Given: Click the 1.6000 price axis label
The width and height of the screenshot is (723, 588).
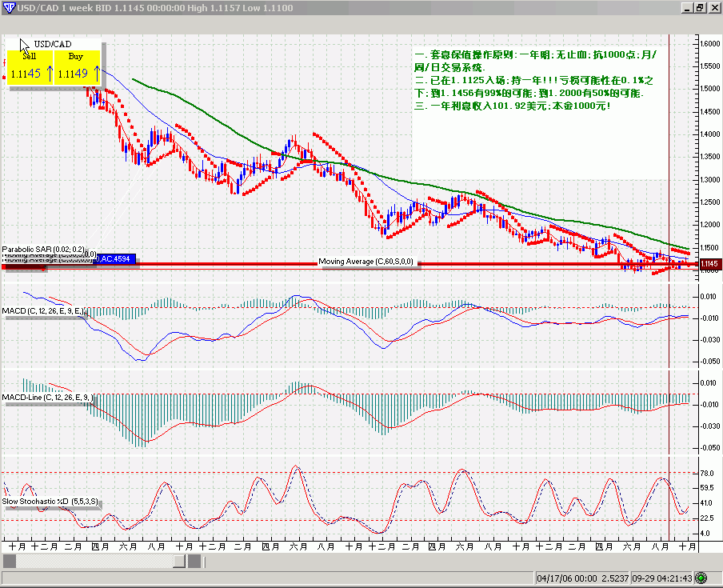Looking at the screenshot, I should [710, 43].
